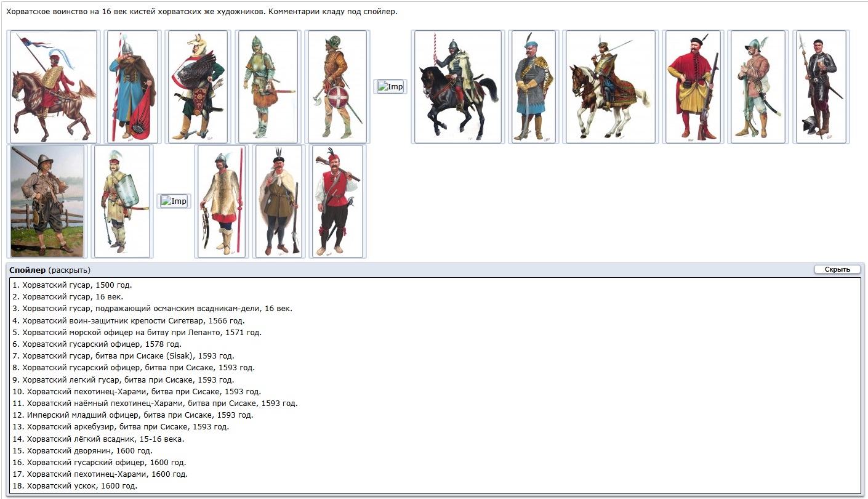
Task: Select line 3 about османским всадникам-дели
Action: point(153,309)
